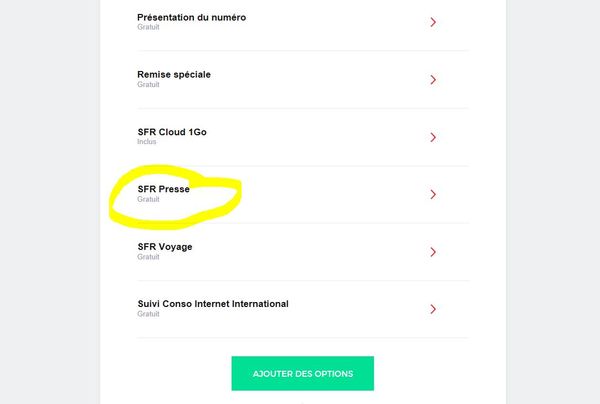Open the SFR Voyage title
The image size is (600, 404).
(165, 246)
